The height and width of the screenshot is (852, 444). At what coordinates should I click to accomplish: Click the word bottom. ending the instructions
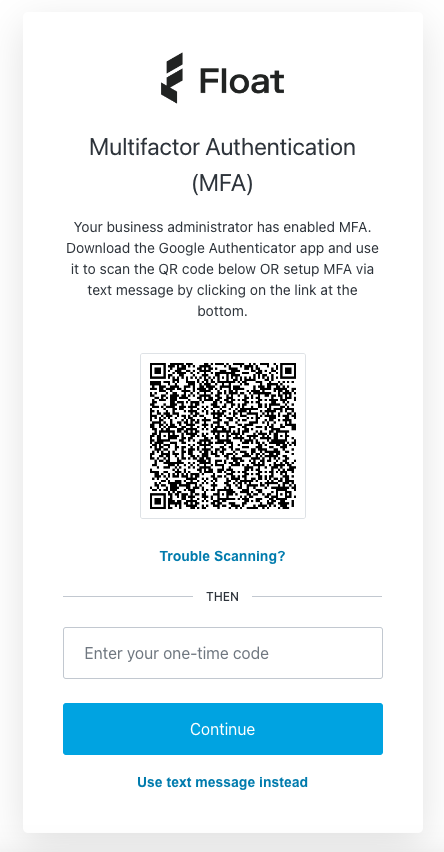(222, 311)
